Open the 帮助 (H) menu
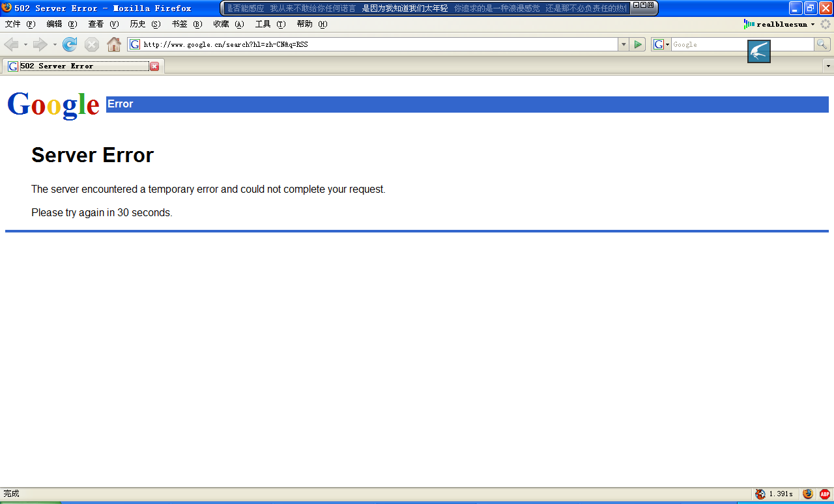The height and width of the screenshot is (504, 834). tap(312, 24)
